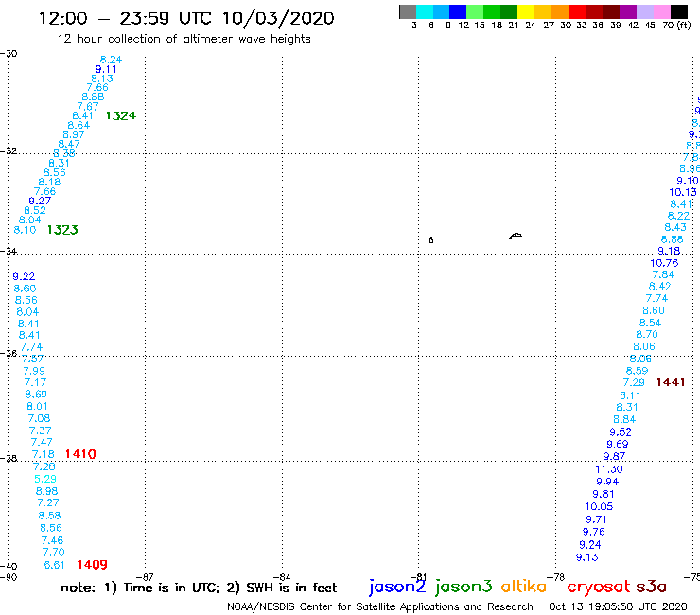The width and height of the screenshot is (700, 615).
Task: Click the '-78' longitude axis label
Action: pyautogui.click(x=556, y=577)
